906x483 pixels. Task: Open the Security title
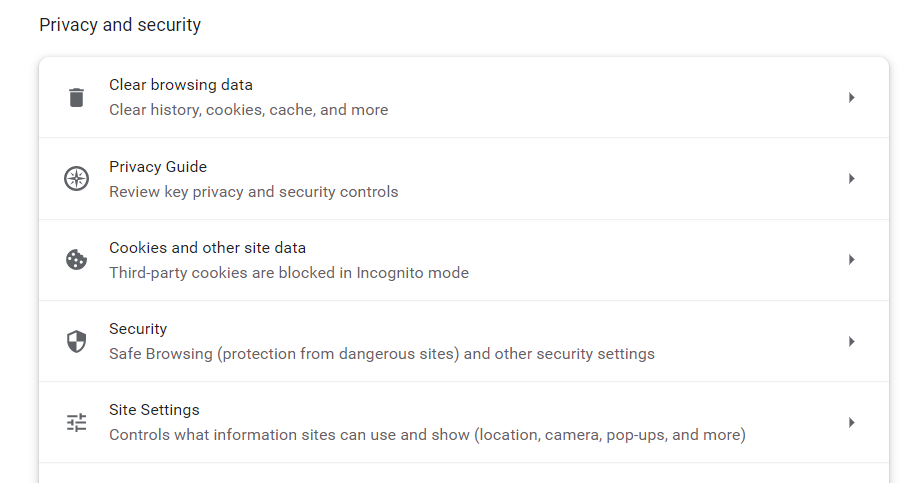(138, 328)
